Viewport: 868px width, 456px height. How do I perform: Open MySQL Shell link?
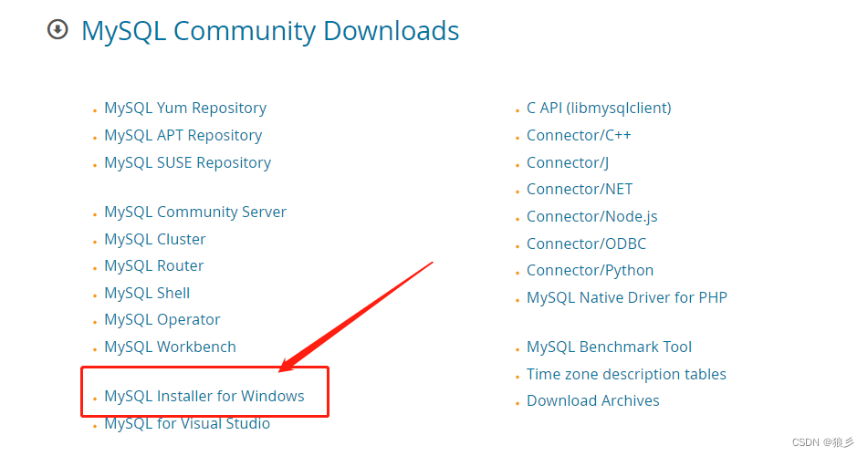[147, 293]
